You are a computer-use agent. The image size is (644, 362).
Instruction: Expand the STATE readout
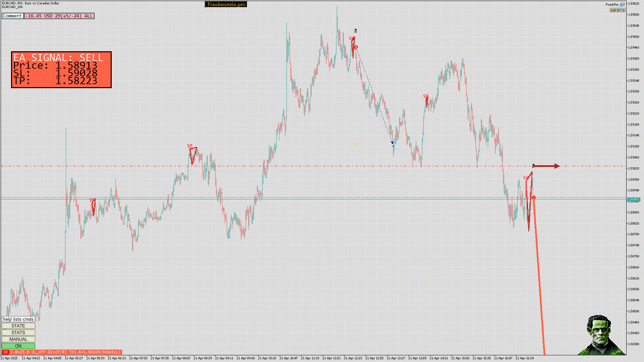18,326
